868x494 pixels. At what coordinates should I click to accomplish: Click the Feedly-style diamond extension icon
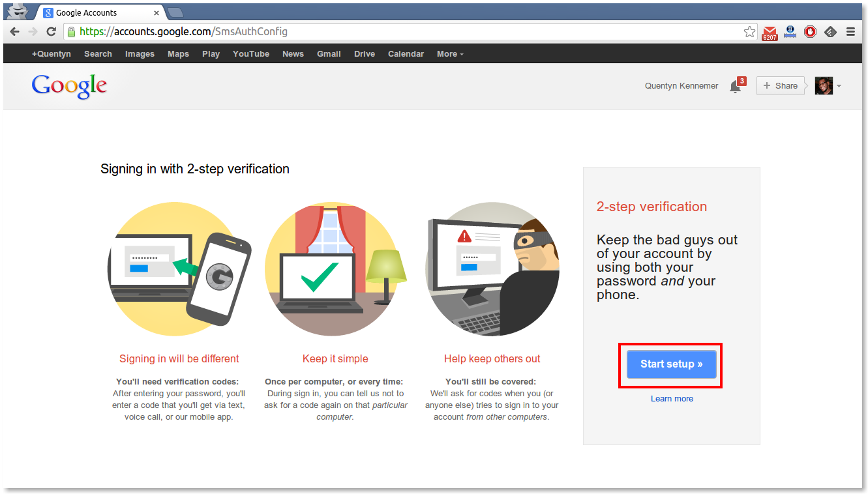pos(830,31)
